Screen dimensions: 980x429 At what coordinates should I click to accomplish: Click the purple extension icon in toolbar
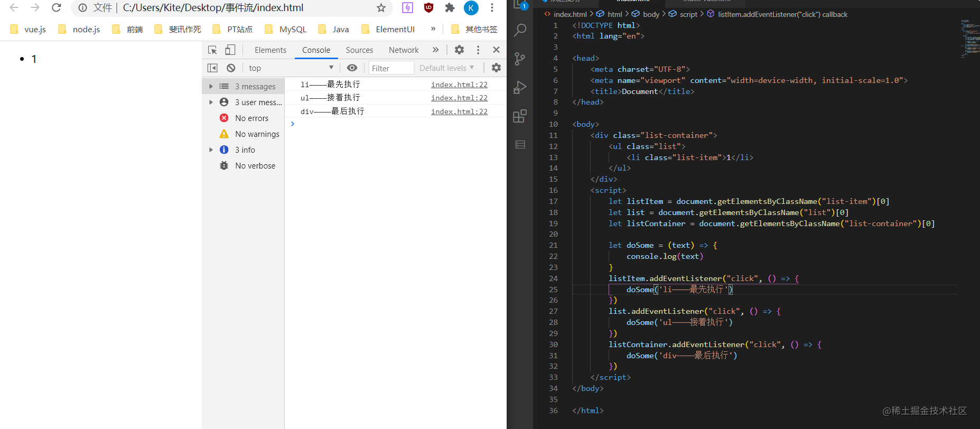(x=407, y=7)
